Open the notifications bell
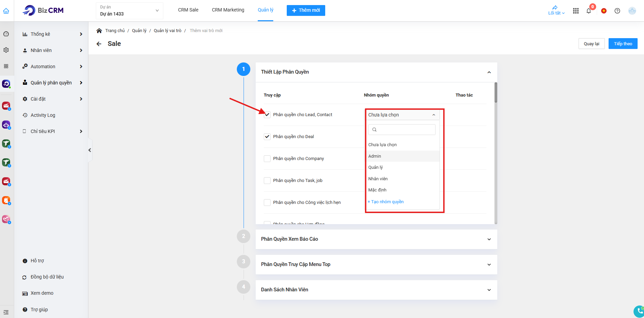The image size is (644, 318). [x=589, y=11]
